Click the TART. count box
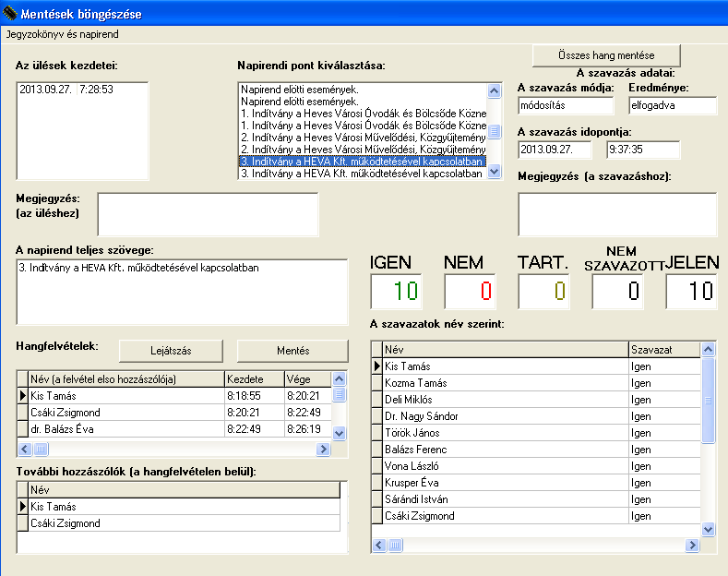728x576 pixels. pyautogui.click(x=543, y=292)
